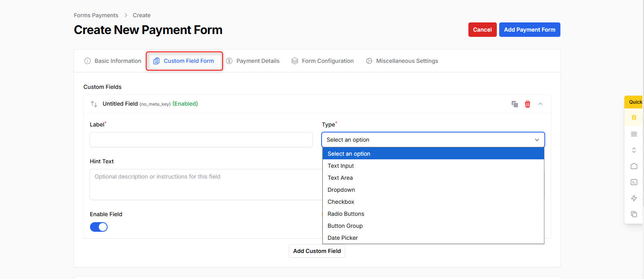Click the terminal prompt icon in Quick sidebar

coord(634,182)
